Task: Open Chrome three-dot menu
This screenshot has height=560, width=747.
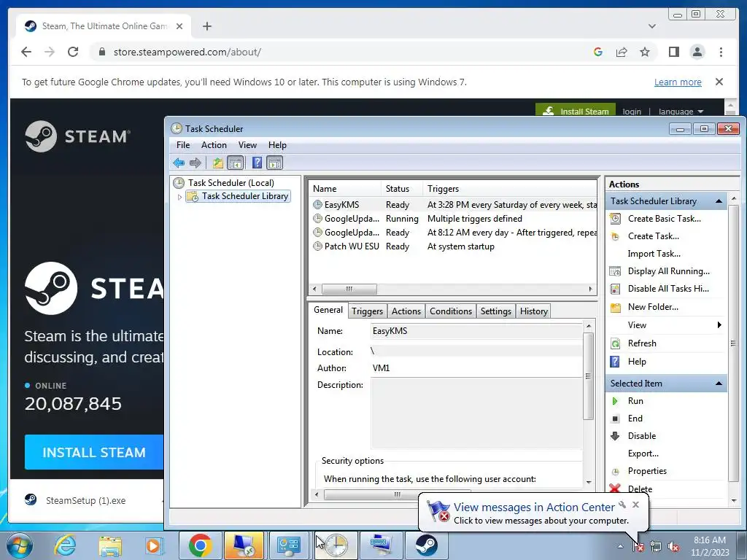Action: click(x=721, y=52)
